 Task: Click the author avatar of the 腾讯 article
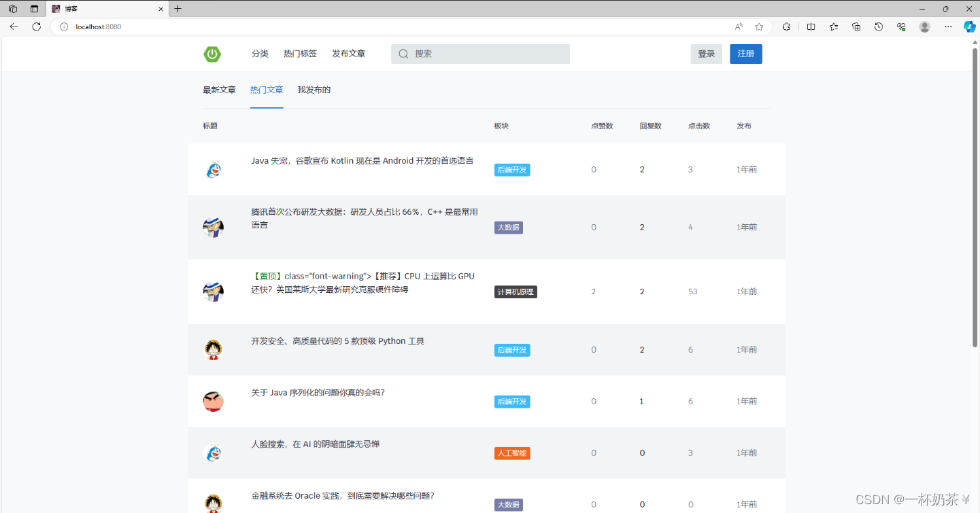[x=214, y=227]
